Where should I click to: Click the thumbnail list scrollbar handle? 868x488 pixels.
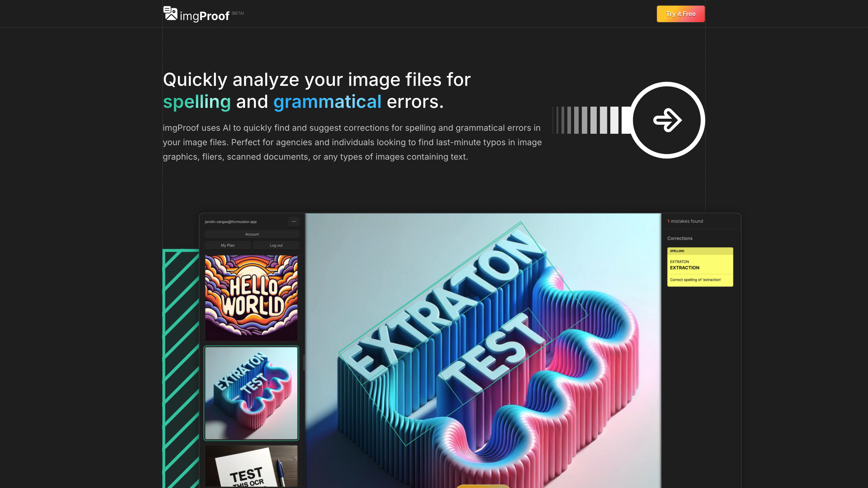303,363
